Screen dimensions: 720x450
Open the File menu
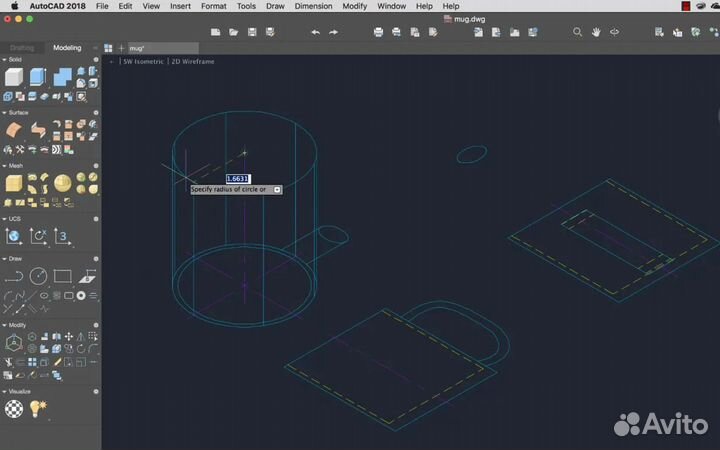tap(102, 6)
